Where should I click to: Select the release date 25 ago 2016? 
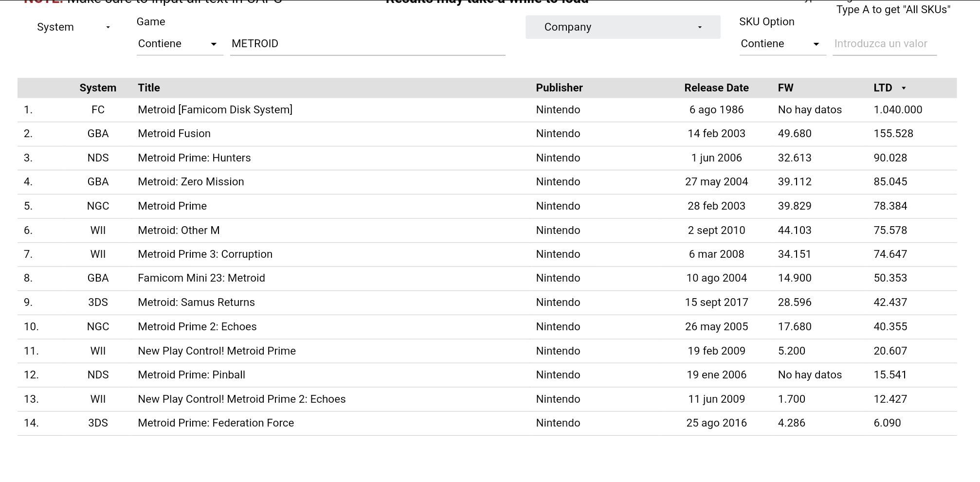[716, 423]
